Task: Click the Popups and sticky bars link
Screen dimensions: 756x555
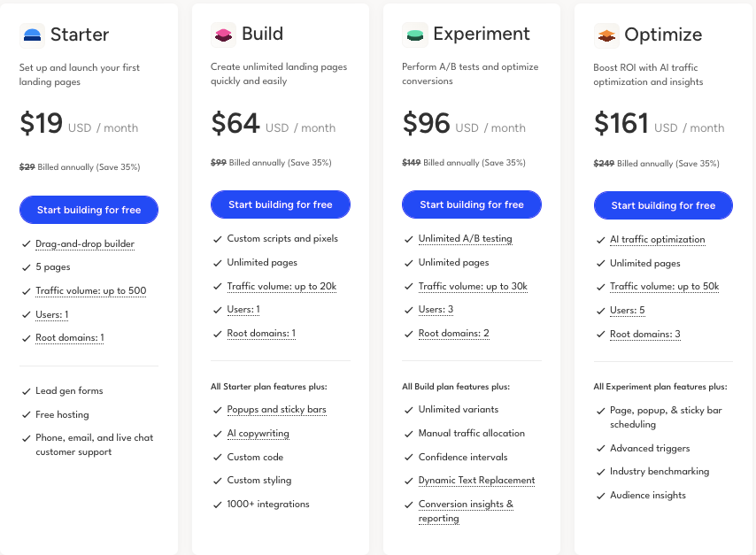Action: (277, 410)
